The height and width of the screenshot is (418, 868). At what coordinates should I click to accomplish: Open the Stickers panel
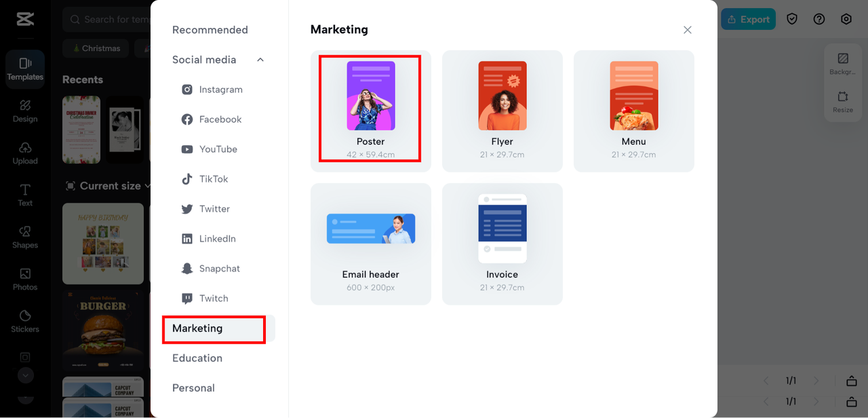click(25, 321)
